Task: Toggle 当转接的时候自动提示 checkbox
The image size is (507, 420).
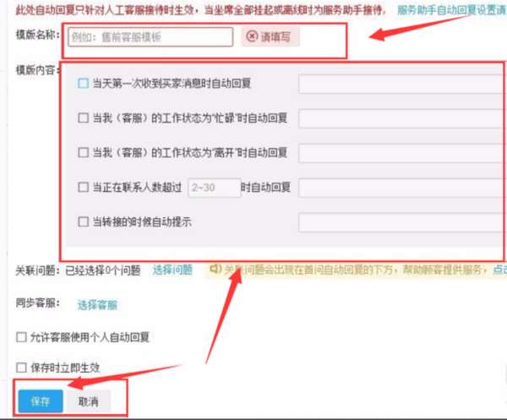Action: pos(83,221)
